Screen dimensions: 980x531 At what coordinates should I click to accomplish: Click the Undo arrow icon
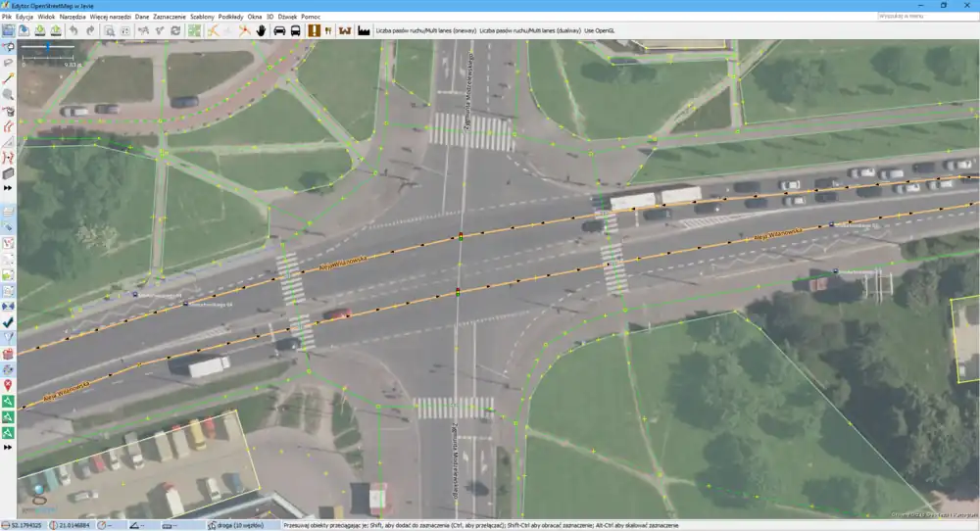(73, 30)
